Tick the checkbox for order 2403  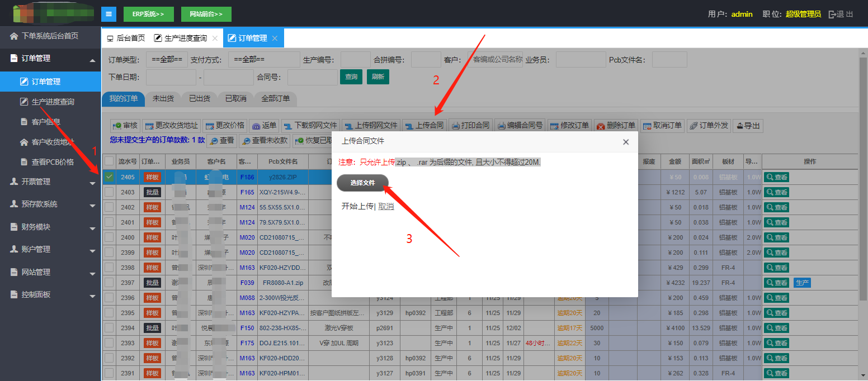click(109, 192)
